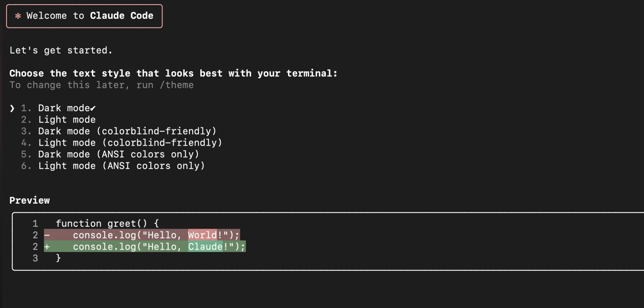Pick Light mode (ANSI colors only)
644x308 pixels.
[113, 166]
